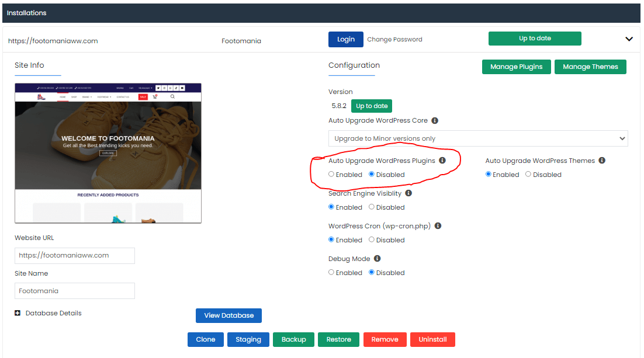Click the Footomania site preview thumbnail
Viewport: 644px width, 358px height.
(x=108, y=153)
